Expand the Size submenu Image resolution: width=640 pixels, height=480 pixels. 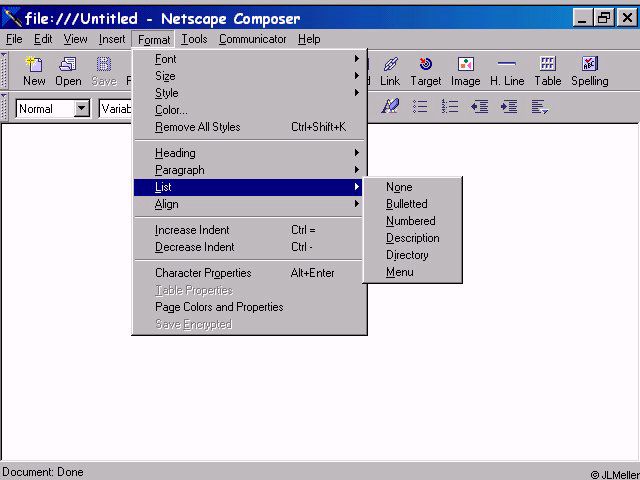[250, 76]
